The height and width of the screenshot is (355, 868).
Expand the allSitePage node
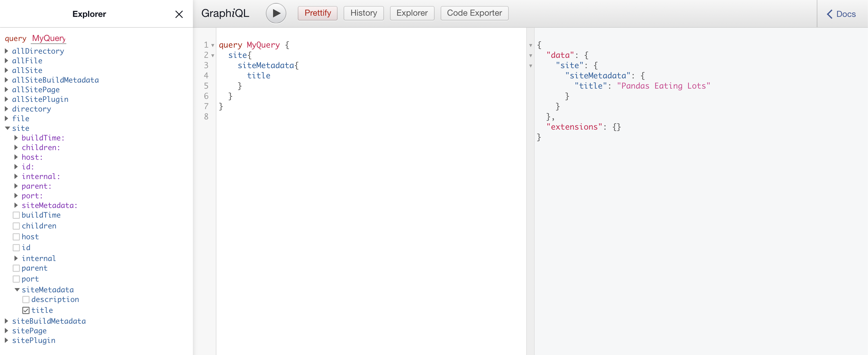point(6,90)
